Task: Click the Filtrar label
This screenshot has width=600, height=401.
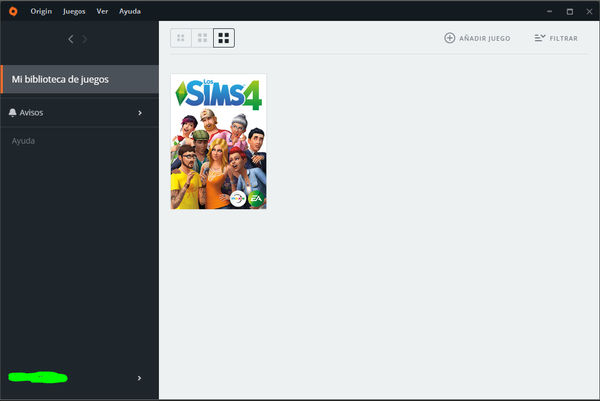Action: coord(564,38)
